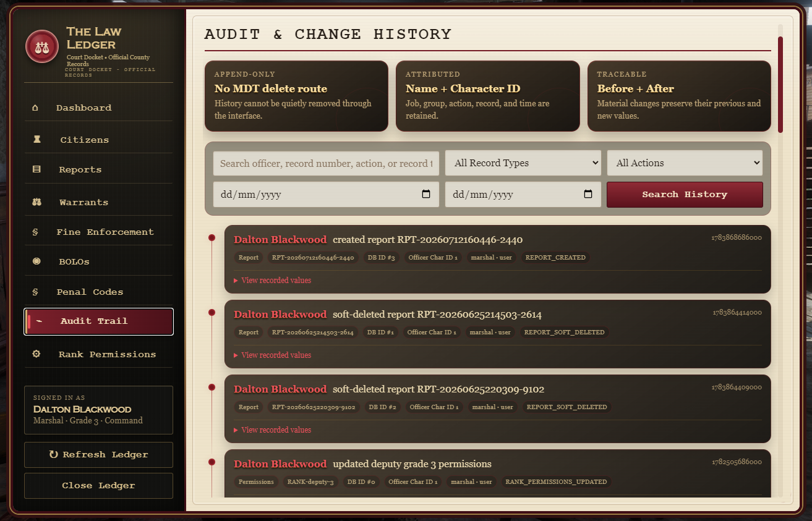
Task: Click the Citizens sidebar icon
Action: click(x=36, y=140)
